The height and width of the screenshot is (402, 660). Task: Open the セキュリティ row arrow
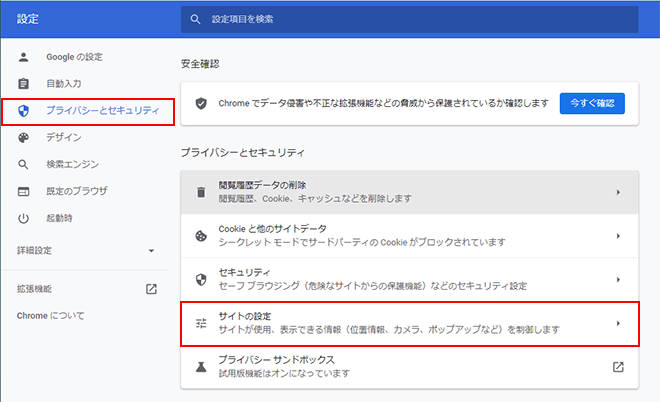(618, 279)
